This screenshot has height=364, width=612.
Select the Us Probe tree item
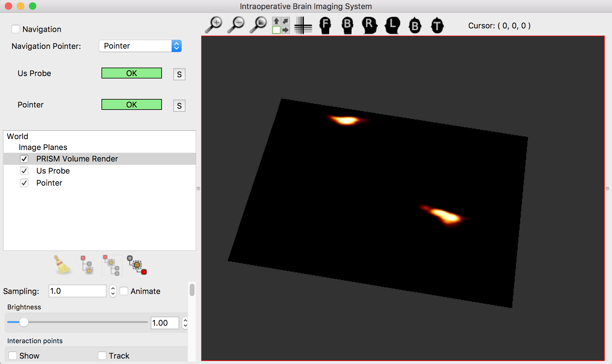click(x=53, y=171)
